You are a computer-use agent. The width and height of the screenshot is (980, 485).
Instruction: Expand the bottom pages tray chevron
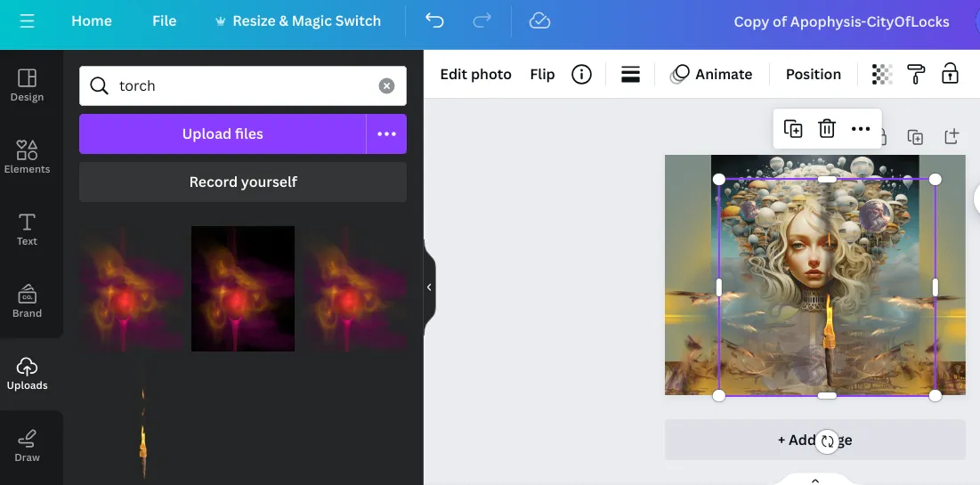[815, 481]
